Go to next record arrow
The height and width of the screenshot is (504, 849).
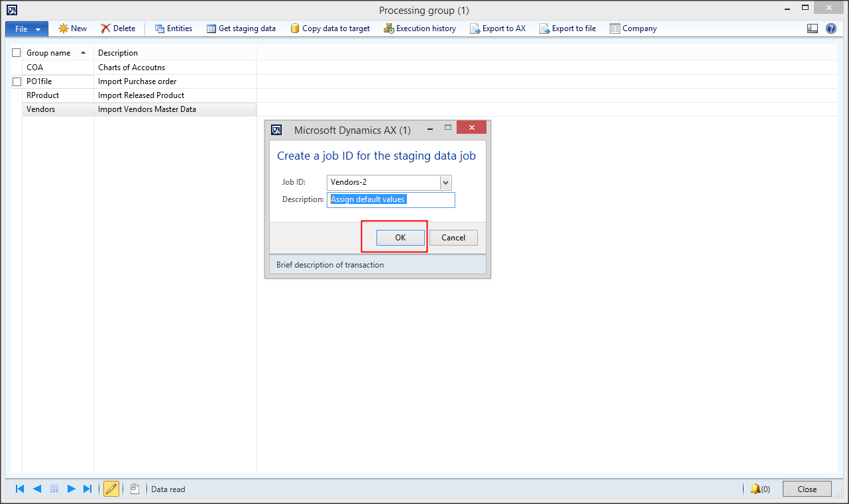point(72,489)
